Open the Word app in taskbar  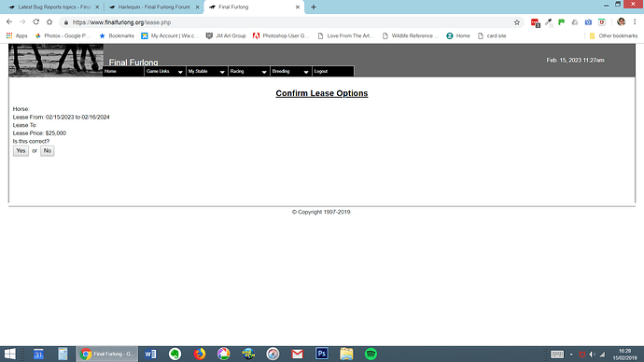coord(150,354)
